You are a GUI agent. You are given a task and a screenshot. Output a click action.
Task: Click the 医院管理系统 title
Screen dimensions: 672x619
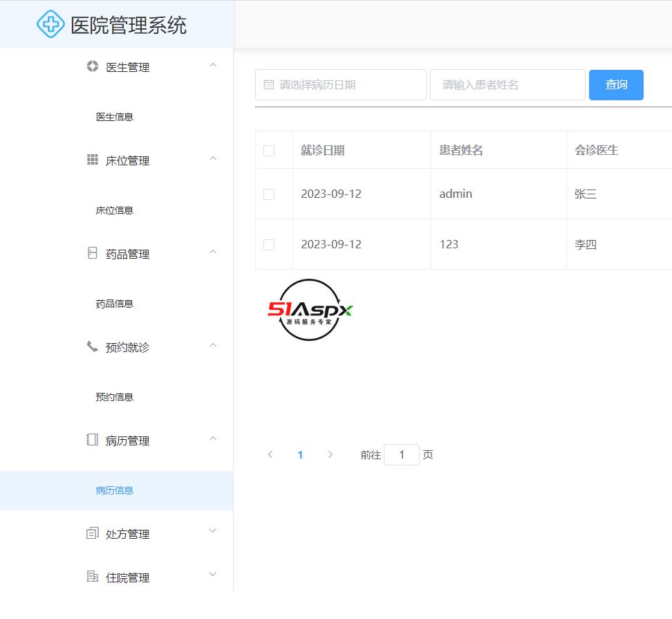click(129, 25)
